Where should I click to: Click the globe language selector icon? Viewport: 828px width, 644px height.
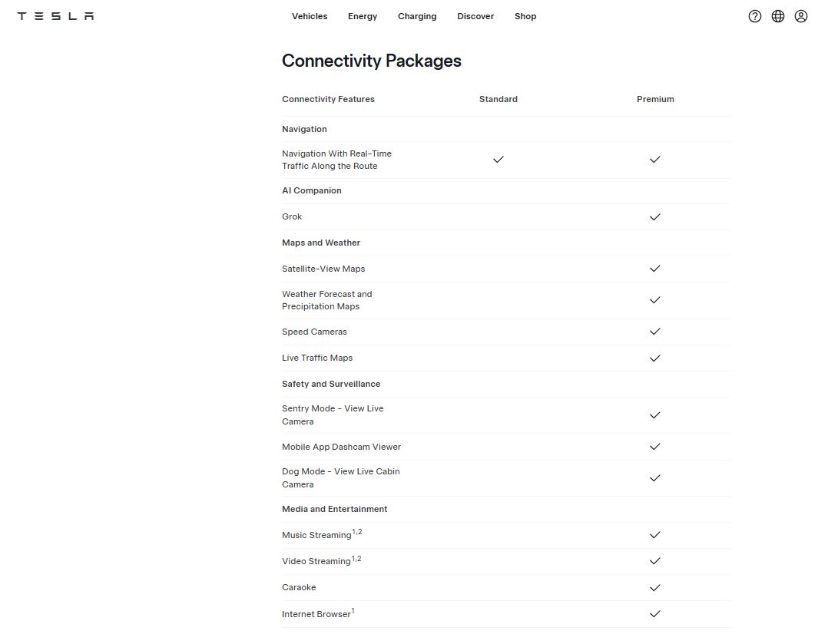pyautogui.click(x=778, y=15)
